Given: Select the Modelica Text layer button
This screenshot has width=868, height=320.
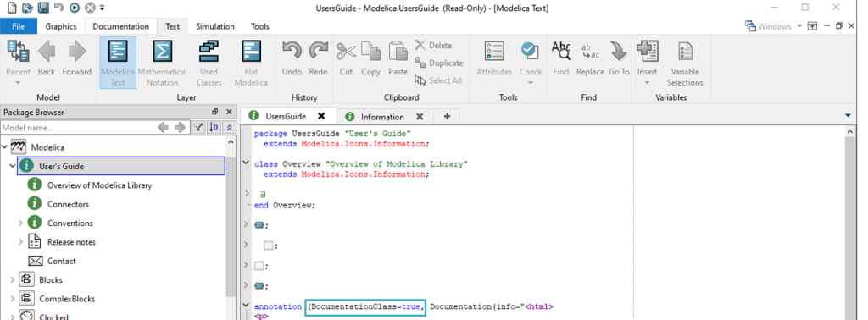Looking at the screenshot, I should 117,63.
